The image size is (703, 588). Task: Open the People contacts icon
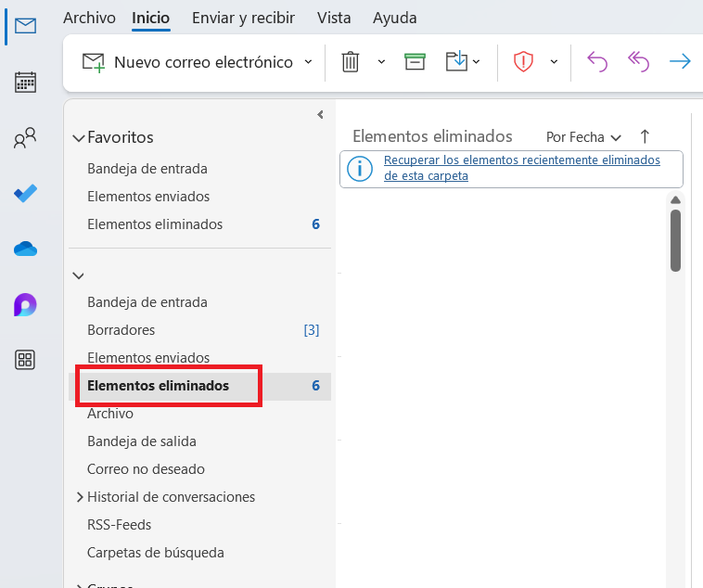[26, 139]
